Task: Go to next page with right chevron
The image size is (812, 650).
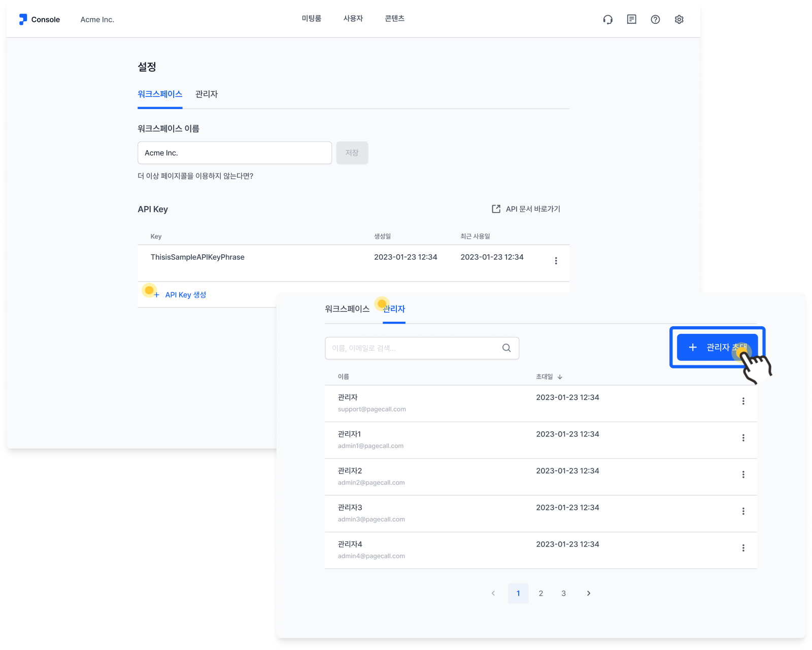Action: (589, 593)
